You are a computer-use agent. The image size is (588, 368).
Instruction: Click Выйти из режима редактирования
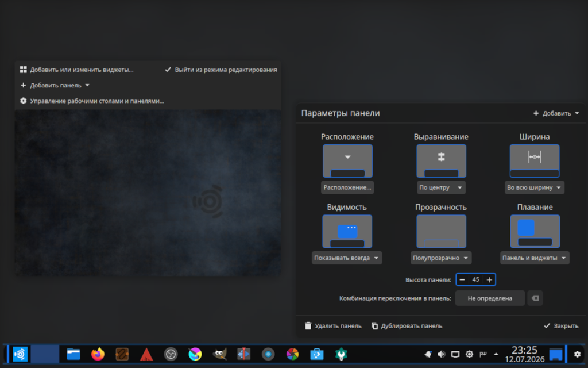pos(221,70)
